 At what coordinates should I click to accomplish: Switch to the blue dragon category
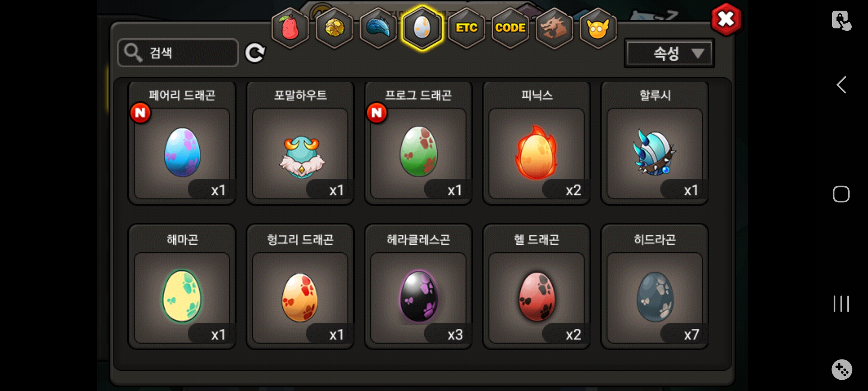tap(378, 28)
